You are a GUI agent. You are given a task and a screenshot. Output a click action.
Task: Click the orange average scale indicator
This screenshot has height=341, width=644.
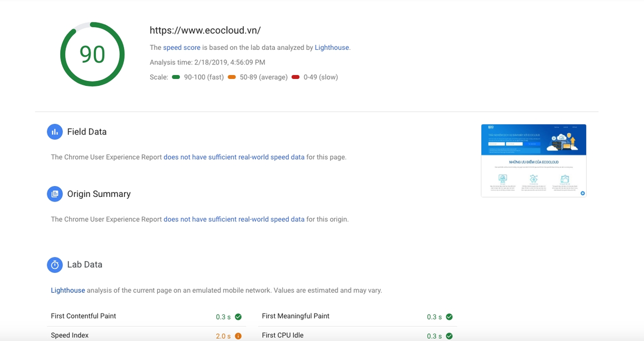pyautogui.click(x=232, y=77)
